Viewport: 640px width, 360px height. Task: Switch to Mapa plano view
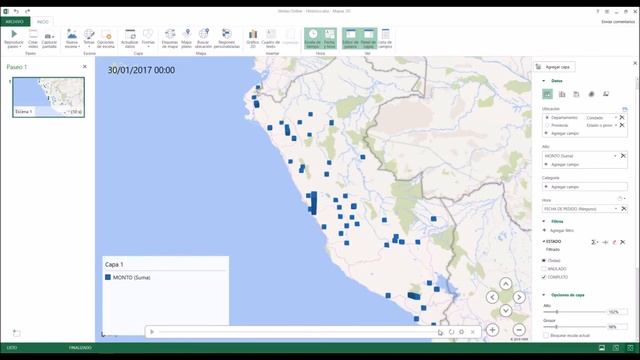pos(187,39)
